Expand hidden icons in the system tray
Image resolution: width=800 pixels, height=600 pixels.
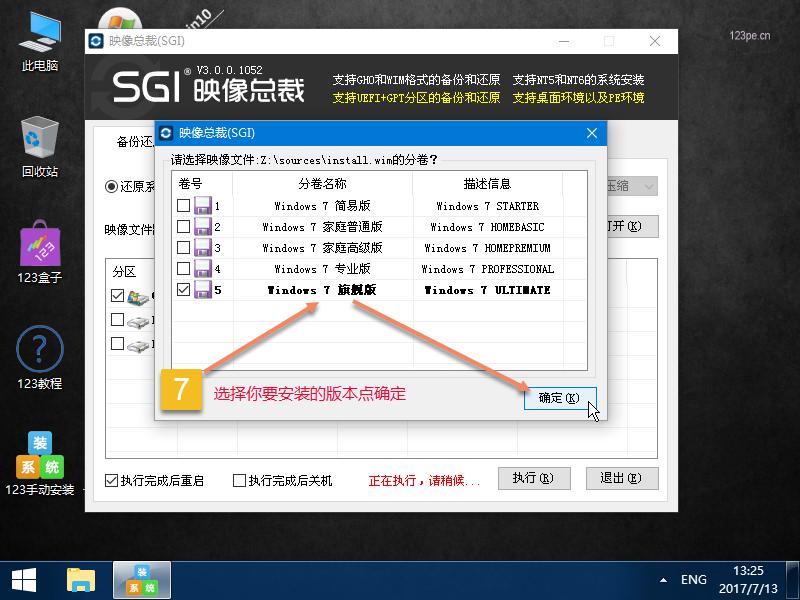click(x=665, y=580)
